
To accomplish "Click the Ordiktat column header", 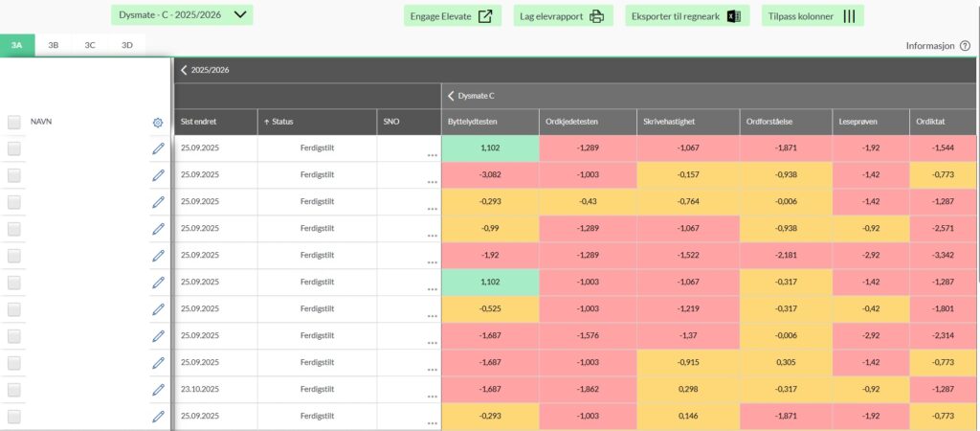I will coord(945,122).
